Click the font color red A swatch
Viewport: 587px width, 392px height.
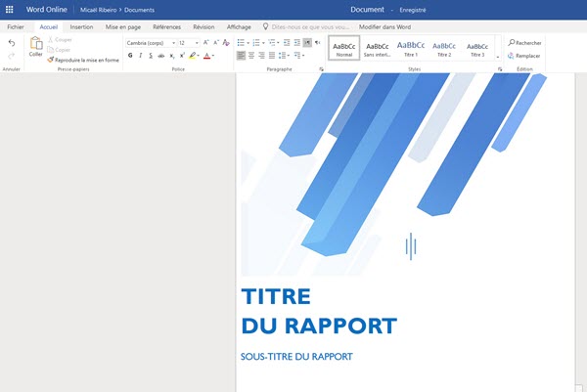[207, 56]
